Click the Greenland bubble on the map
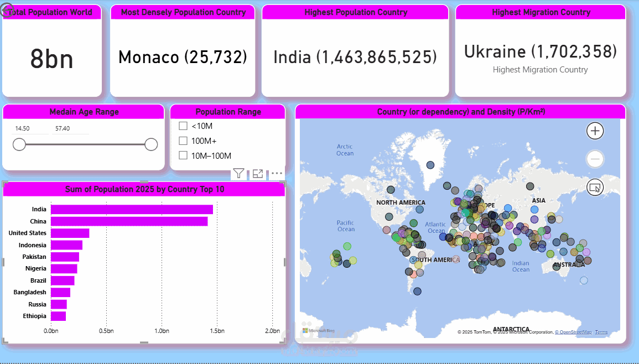This screenshot has height=364, width=639. click(430, 165)
